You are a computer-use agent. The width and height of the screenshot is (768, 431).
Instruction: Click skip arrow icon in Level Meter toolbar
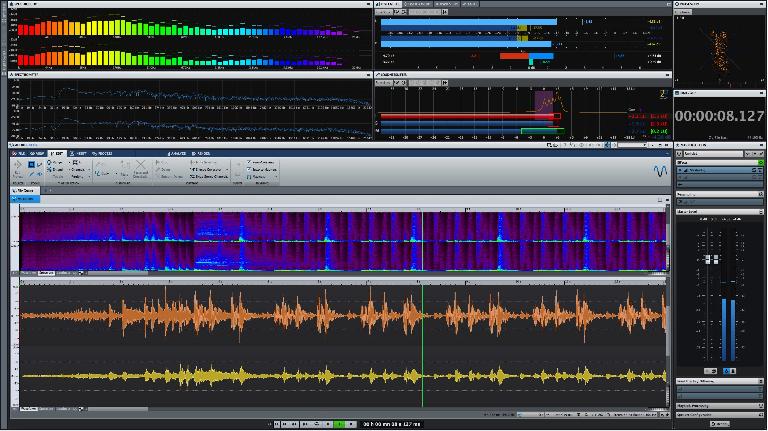click(x=445, y=12)
